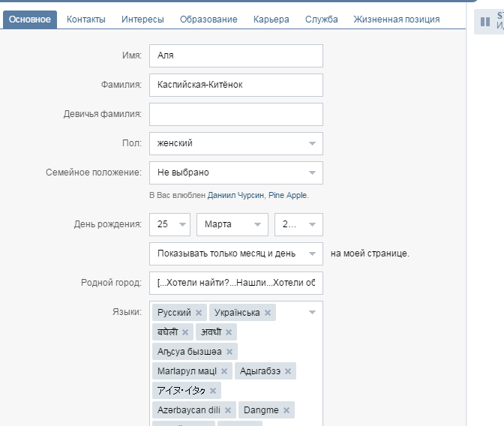Click the Имя name input field
The width and height of the screenshot is (504, 426).
click(236, 55)
